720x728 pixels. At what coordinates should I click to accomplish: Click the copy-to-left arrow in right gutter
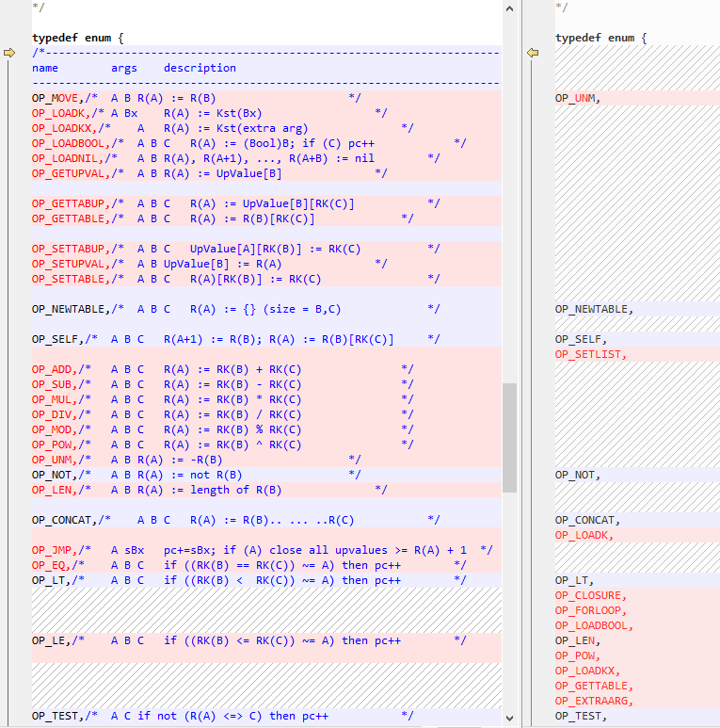pos(533,53)
